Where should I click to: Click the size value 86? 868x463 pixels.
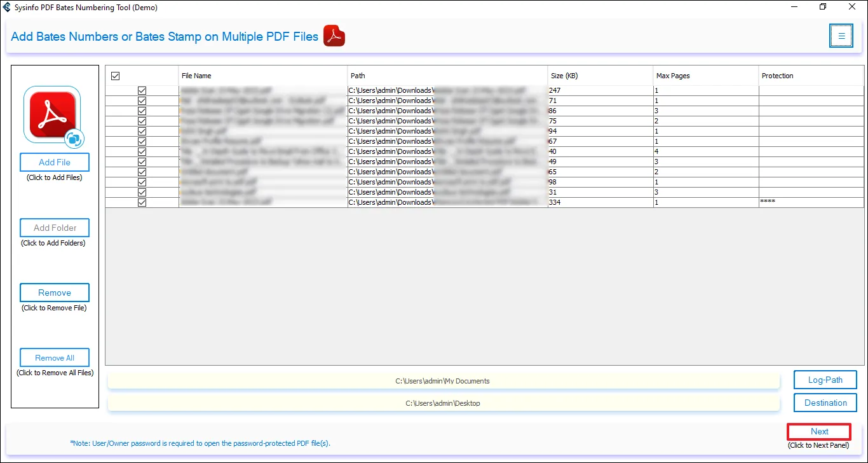click(600, 111)
